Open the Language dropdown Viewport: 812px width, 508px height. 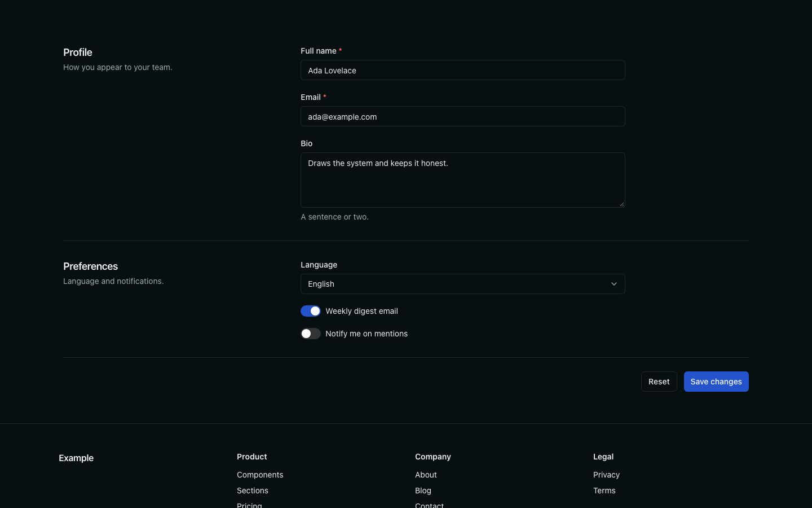click(x=462, y=284)
